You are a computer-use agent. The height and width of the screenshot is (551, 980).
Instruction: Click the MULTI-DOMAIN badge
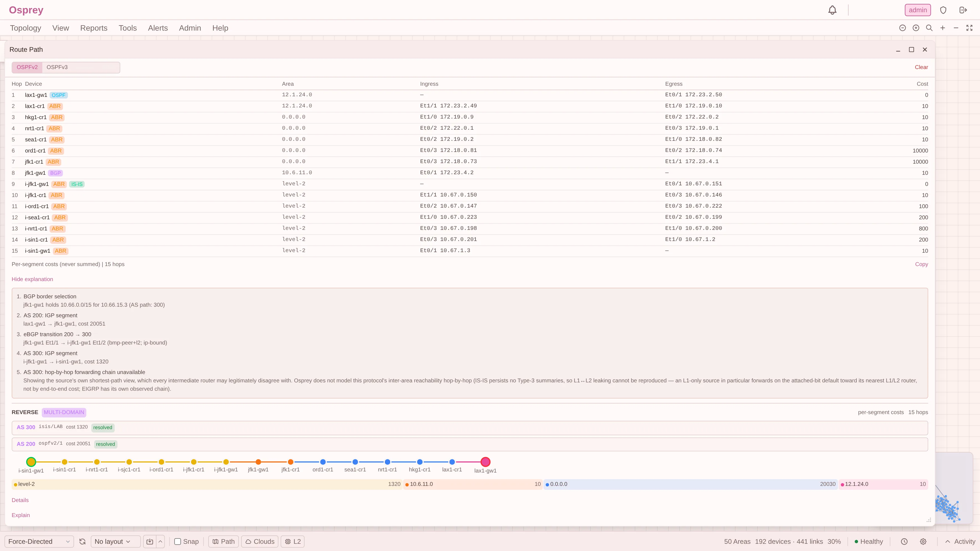[x=64, y=412]
